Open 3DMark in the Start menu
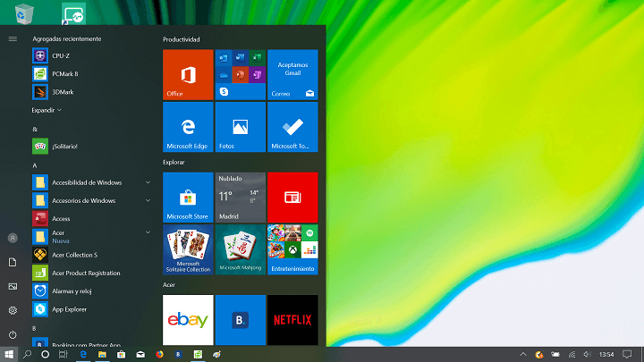644x362 pixels. click(91, 92)
